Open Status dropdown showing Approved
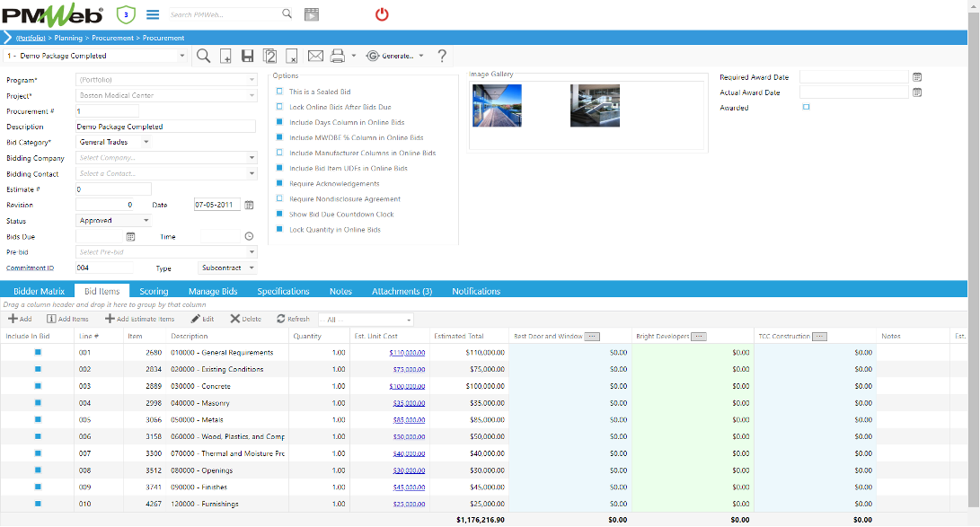Image resolution: width=980 pixels, height=527 pixels. (113, 221)
